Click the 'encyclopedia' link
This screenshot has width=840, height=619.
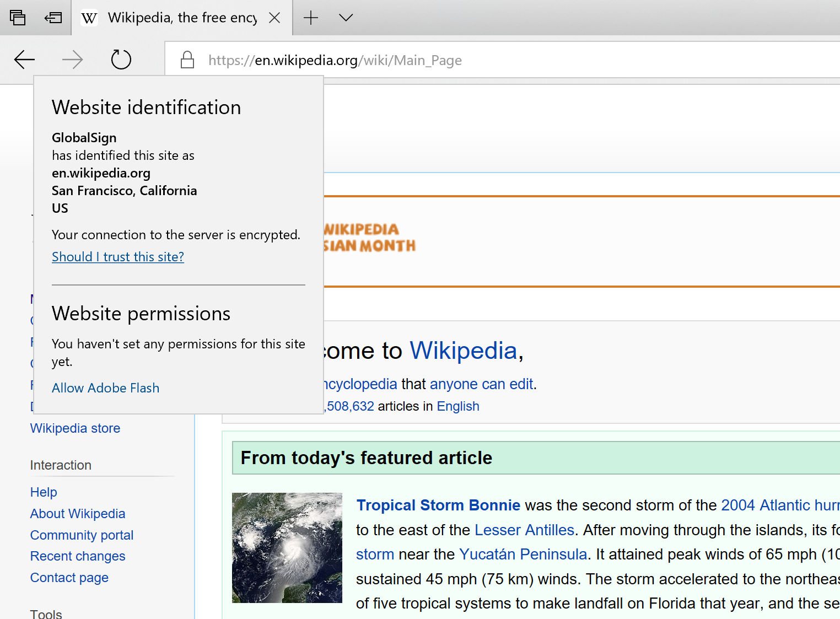pos(360,384)
